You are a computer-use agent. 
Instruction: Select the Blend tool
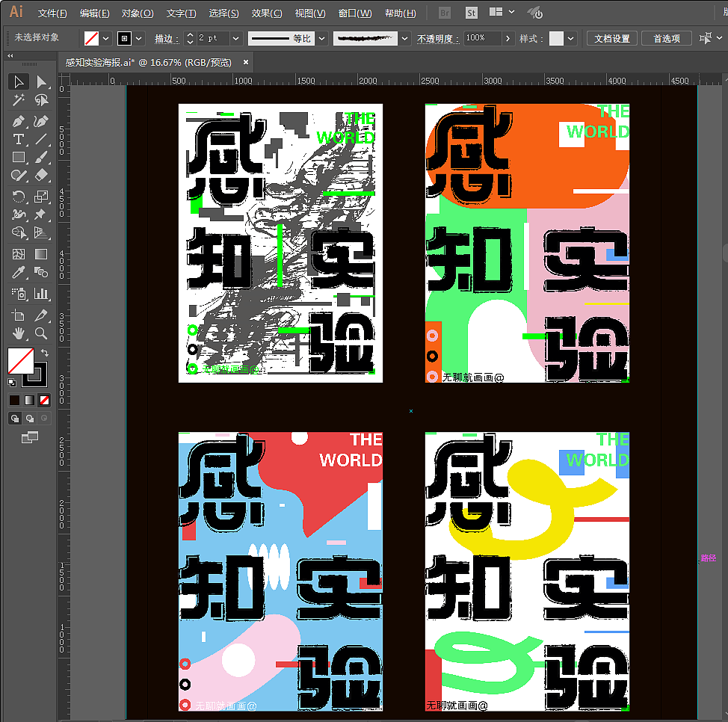(41, 272)
